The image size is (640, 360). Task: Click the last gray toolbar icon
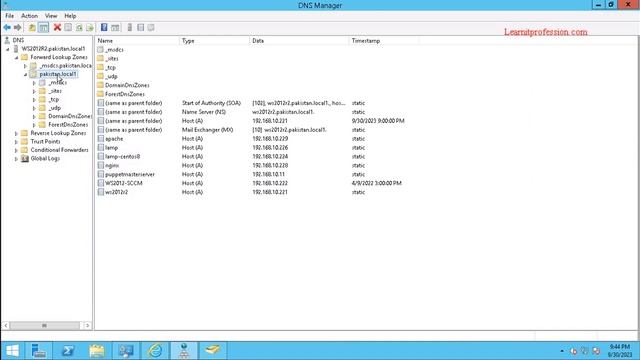(x=151, y=27)
